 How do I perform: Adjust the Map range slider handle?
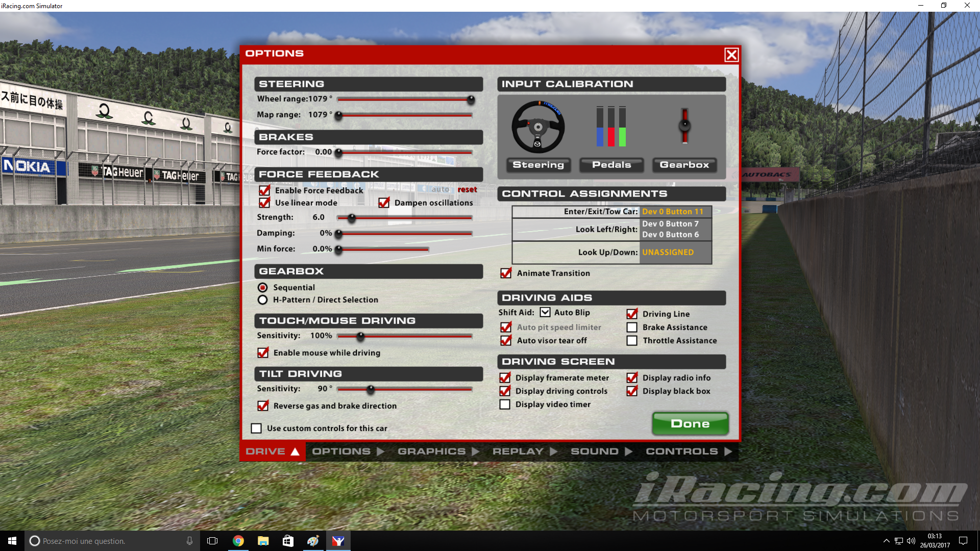click(338, 116)
